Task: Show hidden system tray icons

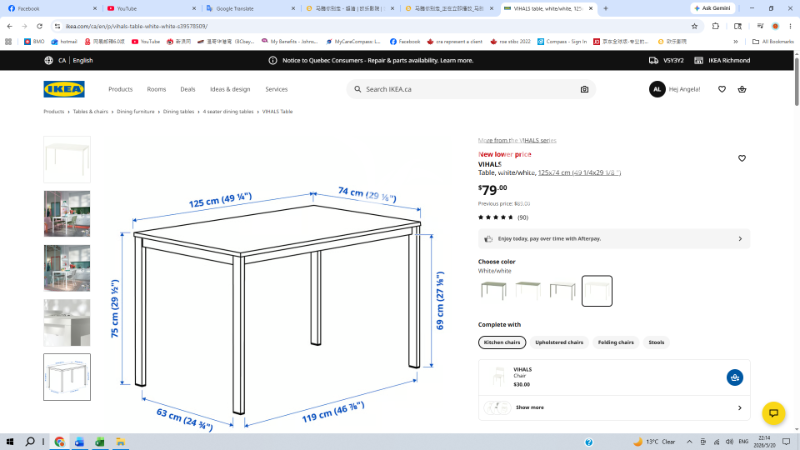Action: pos(689,442)
